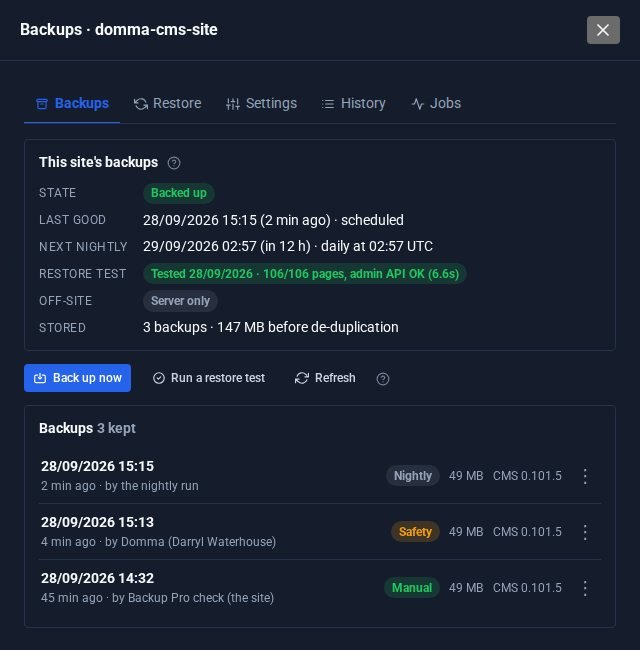Open the Jobs tab
Viewport: 640px width, 650px height.
(436, 103)
